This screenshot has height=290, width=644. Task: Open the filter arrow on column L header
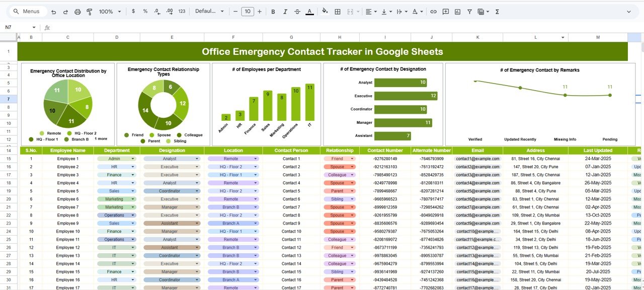563,37
